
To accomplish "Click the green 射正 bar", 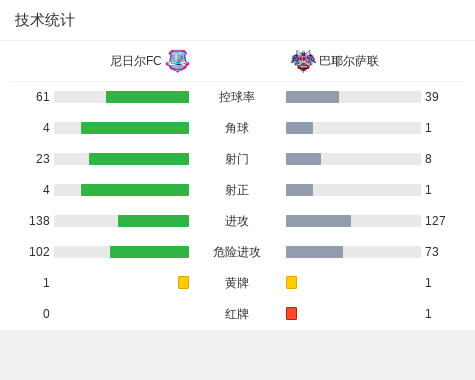I will [x=135, y=190].
